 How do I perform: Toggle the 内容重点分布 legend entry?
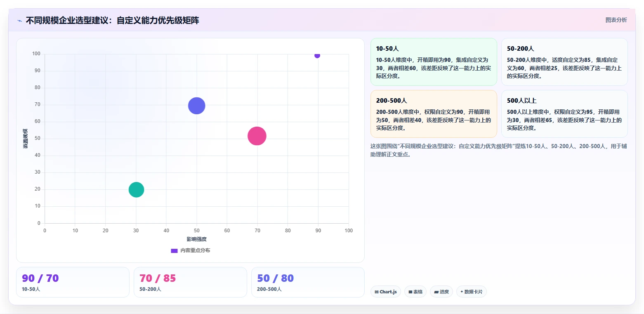(190, 250)
